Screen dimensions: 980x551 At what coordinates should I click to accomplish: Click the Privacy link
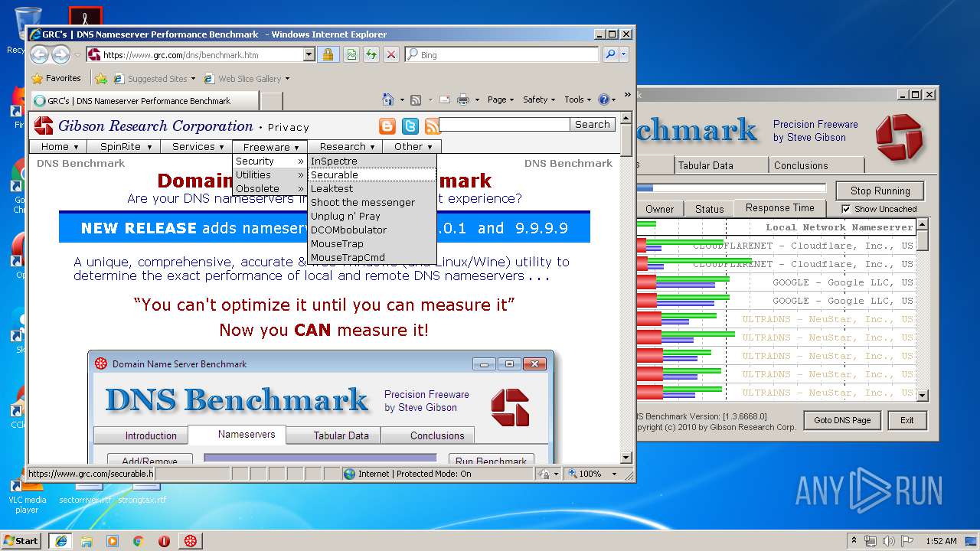289,128
